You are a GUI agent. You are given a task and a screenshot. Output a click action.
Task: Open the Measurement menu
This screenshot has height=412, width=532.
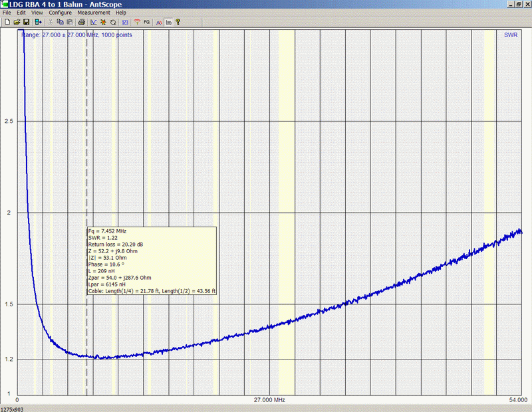coord(94,13)
